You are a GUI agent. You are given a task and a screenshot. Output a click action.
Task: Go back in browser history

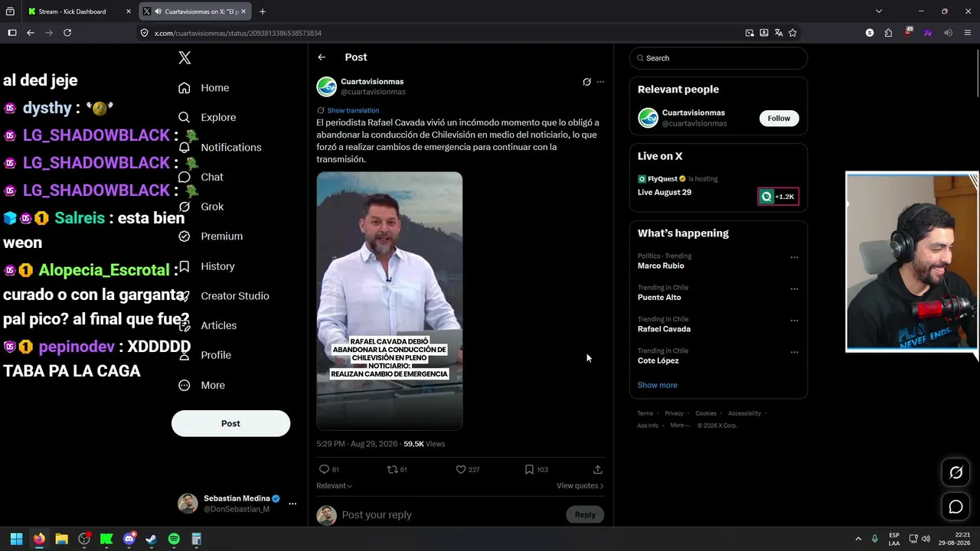[31, 33]
